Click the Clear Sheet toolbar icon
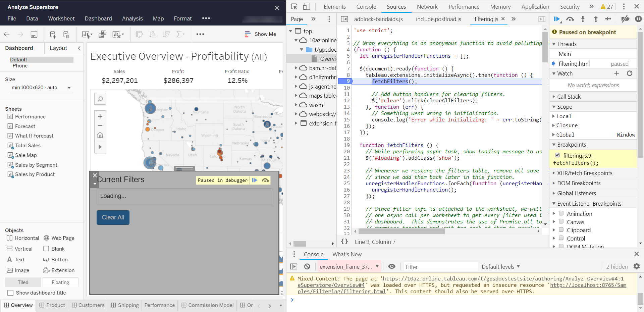The height and width of the screenshot is (312, 644). [x=116, y=34]
